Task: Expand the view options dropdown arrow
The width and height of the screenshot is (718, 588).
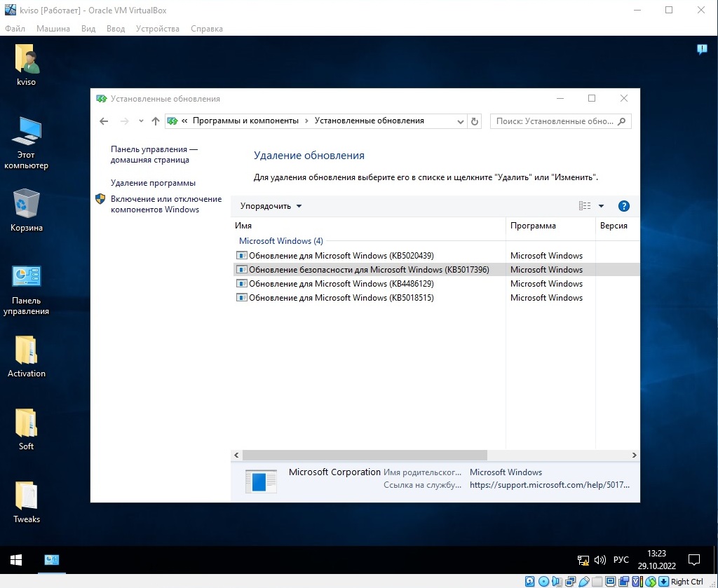Action: 601,206
